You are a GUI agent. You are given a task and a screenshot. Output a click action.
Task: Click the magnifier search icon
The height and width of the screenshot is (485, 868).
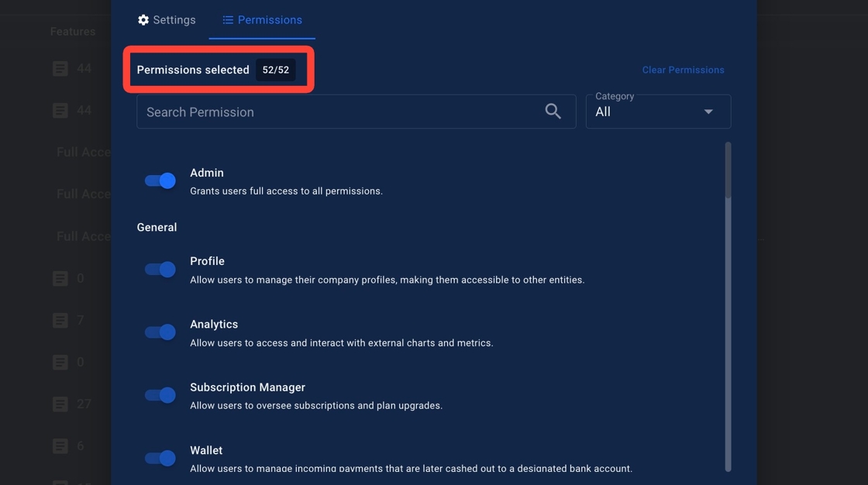click(553, 112)
